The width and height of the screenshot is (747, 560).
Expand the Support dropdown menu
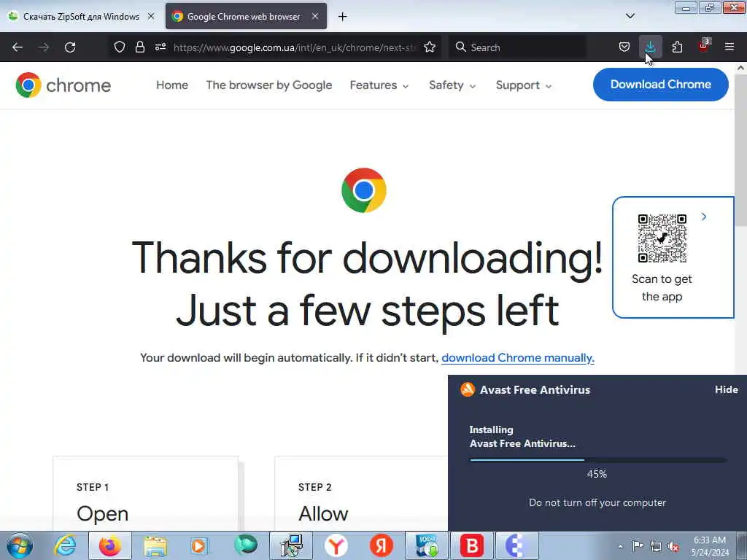pos(524,85)
